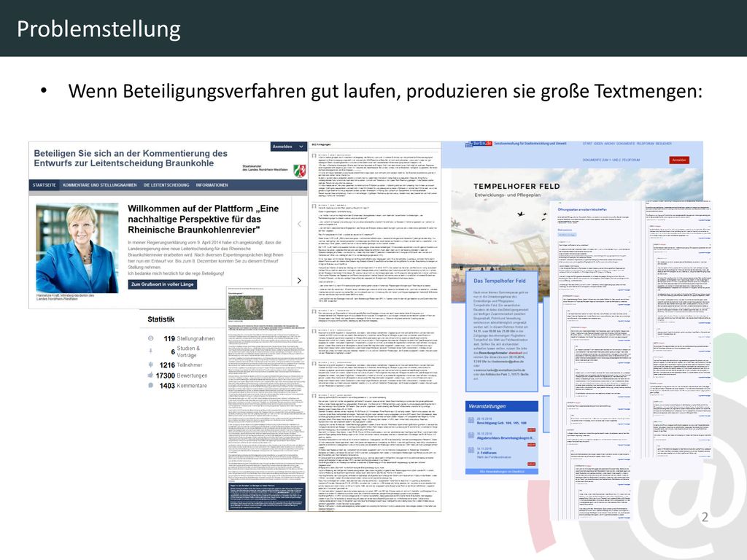Click the '1403 Kommentare' text
The height and width of the screenshot is (560, 747).
(183, 386)
